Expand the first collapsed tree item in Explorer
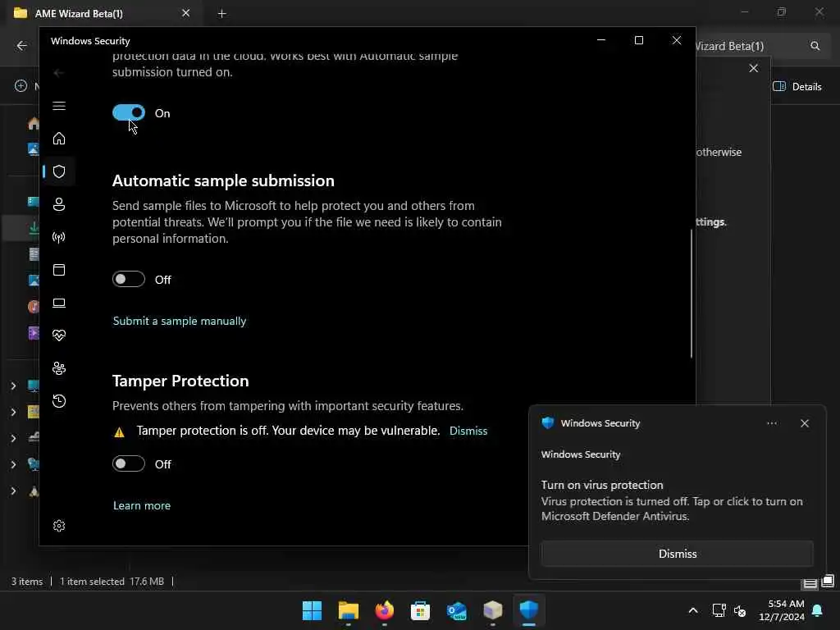This screenshot has width=840, height=630. [13, 386]
